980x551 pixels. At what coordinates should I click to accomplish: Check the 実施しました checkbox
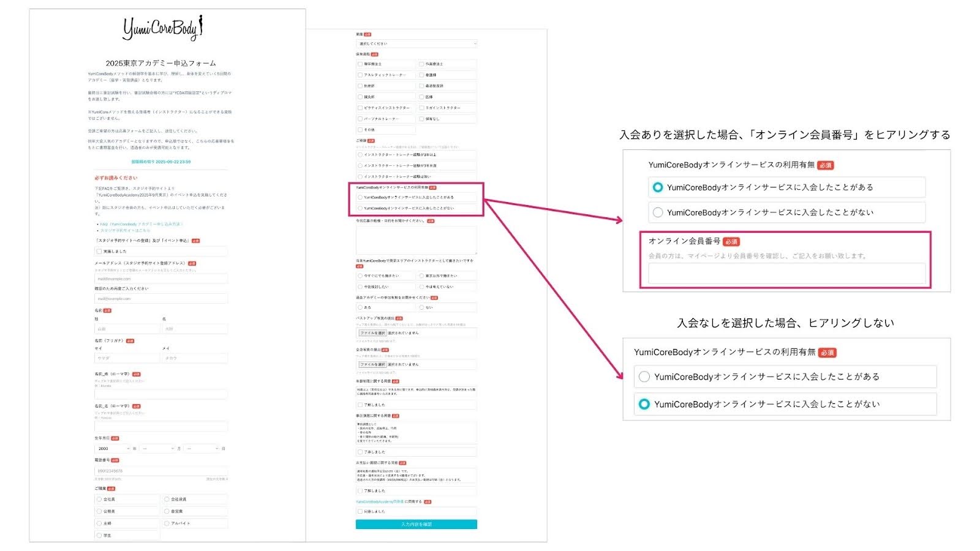point(99,251)
